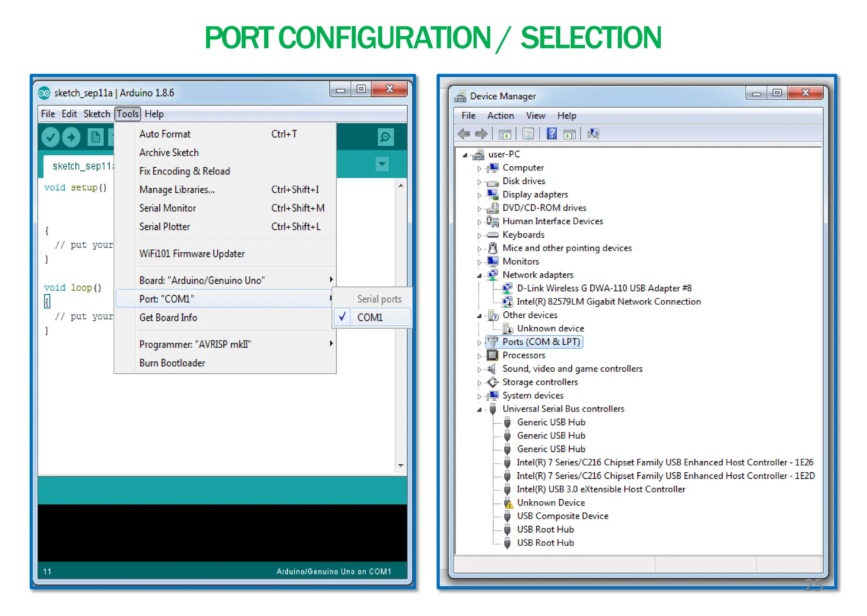Open the Serial Monitor magnifier icon
Image resolution: width=867 pixels, height=616 pixels.
tap(386, 137)
